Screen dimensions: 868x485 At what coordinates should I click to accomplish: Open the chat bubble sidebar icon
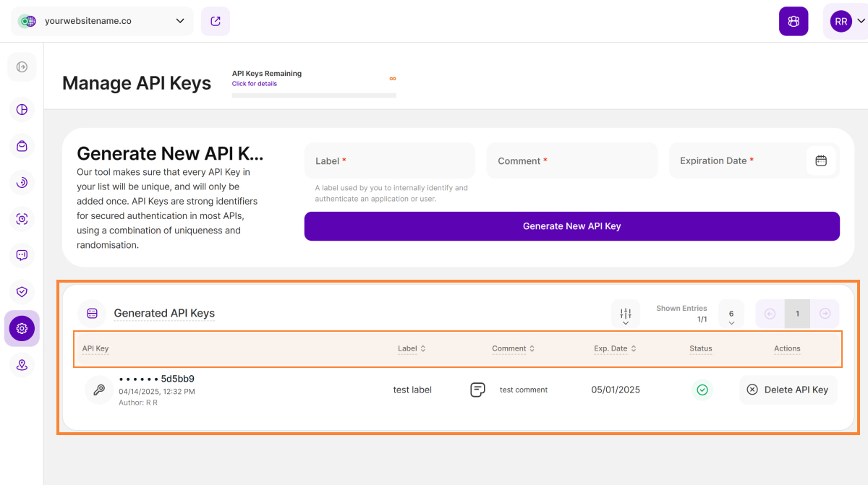pos(22,255)
